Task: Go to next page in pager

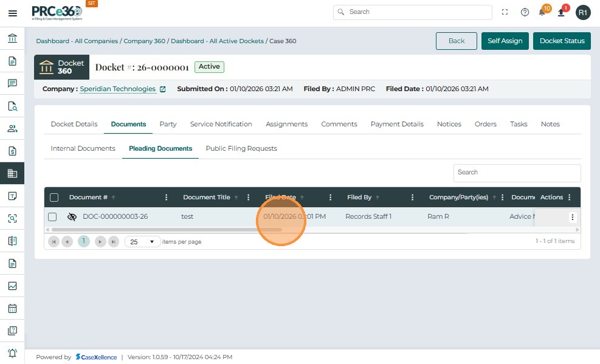Action: click(100, 242)
